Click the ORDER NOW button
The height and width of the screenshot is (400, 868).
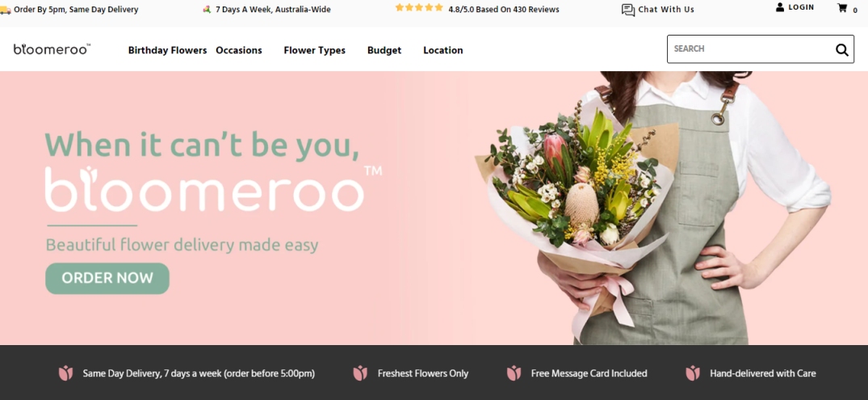click(107, 278)
